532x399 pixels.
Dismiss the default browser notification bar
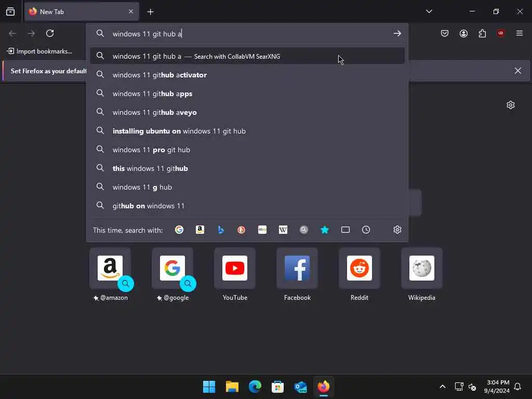tap(518, 71)
